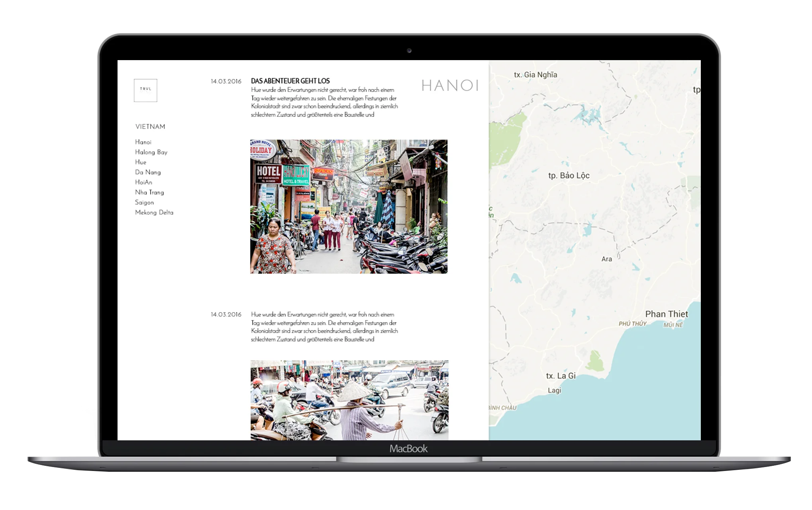Image resolution: width=812 pixels, height=510 pixels.
Task: Click the 'DAS ABENTEUER GEHT LOS' headline
Action: (290, 81)
